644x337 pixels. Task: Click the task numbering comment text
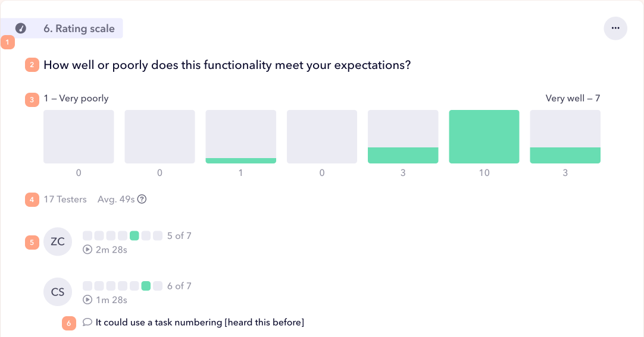[x=200, y=323]
